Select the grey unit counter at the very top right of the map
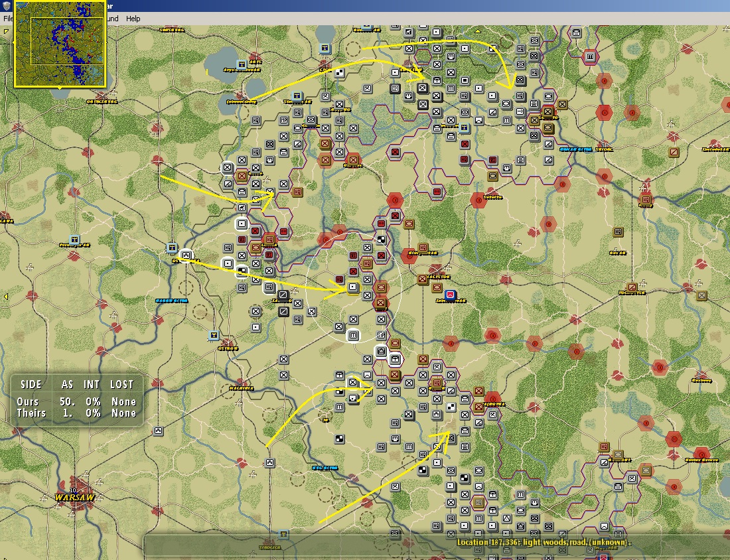 click(576, 33)
